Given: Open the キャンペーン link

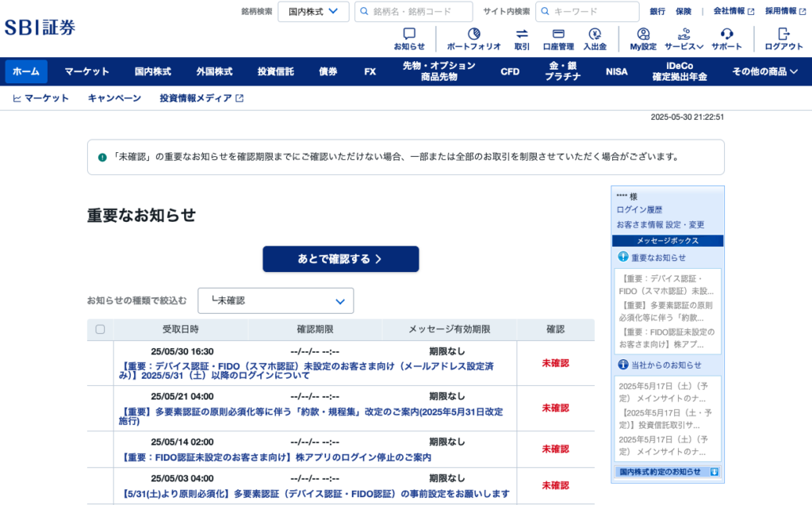Looking at the screenshot, I should (x=114, y=98).
